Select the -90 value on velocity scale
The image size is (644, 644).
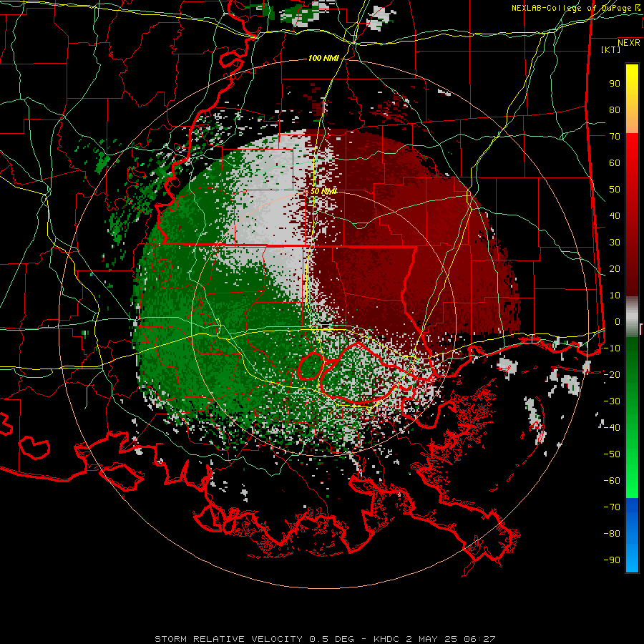[612, 560]
